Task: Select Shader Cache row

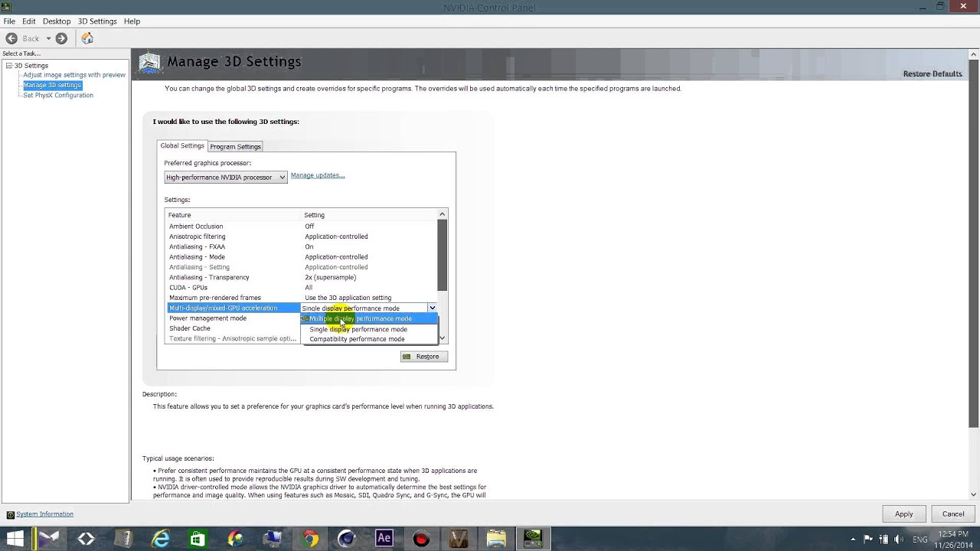Action: [234, 328]
